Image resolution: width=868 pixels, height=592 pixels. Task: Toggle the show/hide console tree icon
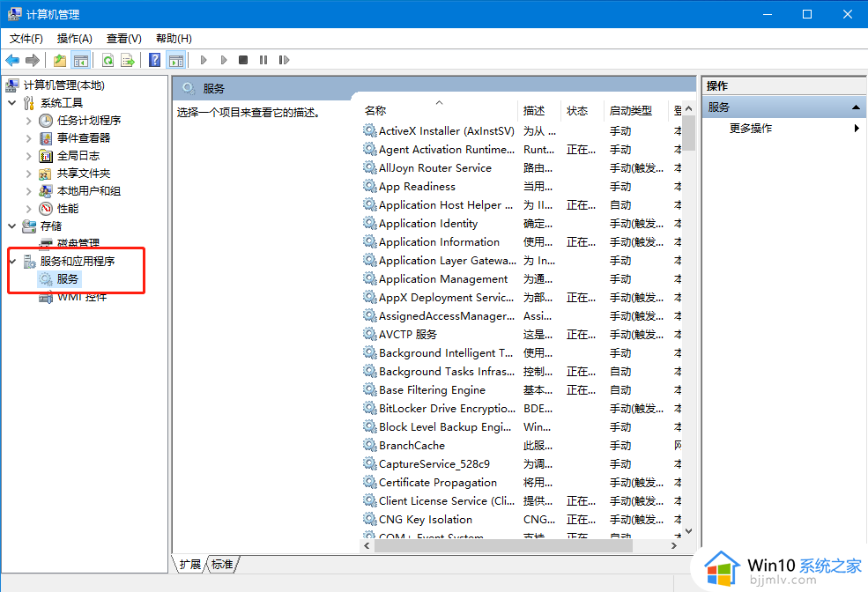tap(81, 60)
